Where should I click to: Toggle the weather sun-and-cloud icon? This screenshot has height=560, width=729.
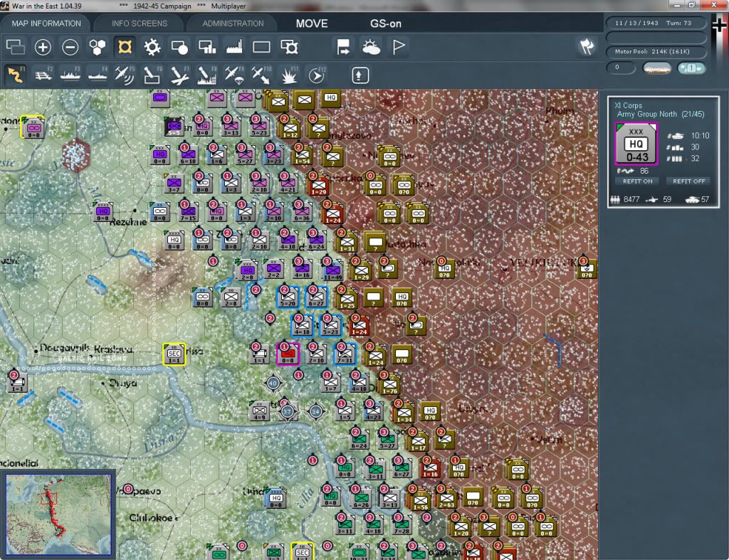[x=371, y=47]
